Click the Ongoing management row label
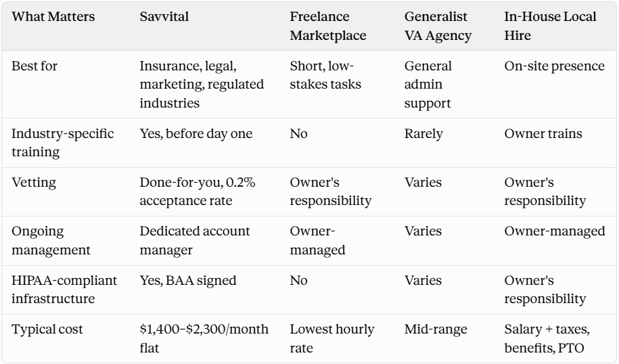Image resolution: width=619 pixels, height=364 pixels. click(51, 240)
